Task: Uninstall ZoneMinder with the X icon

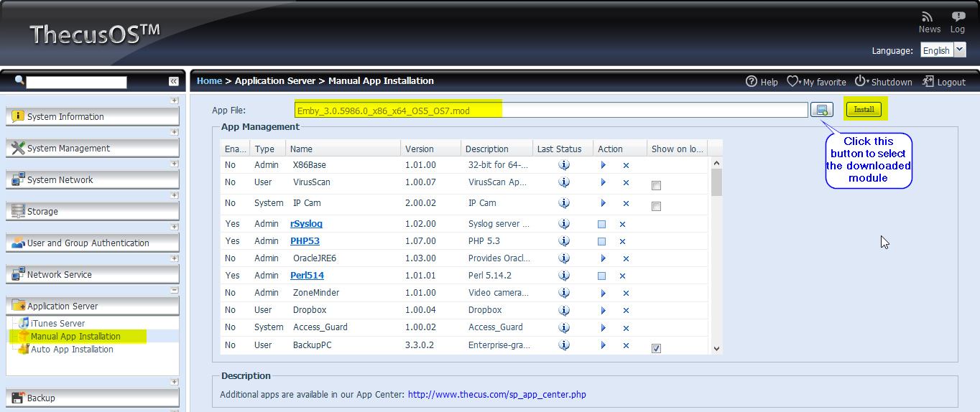Action: pyautogui.click(x=626, y=294)
